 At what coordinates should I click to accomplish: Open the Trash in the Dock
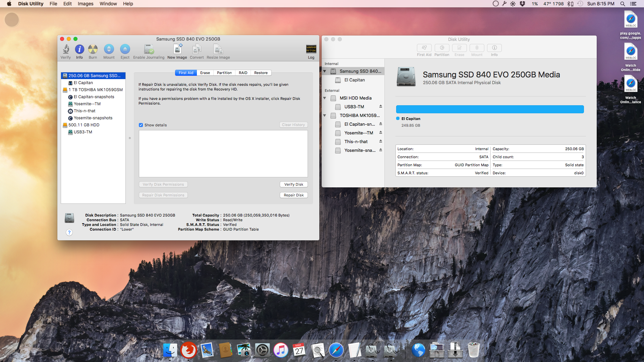[474, 350]
